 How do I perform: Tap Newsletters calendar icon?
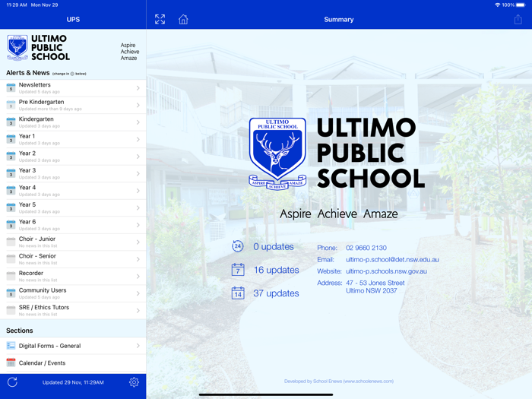pos(11,88)
